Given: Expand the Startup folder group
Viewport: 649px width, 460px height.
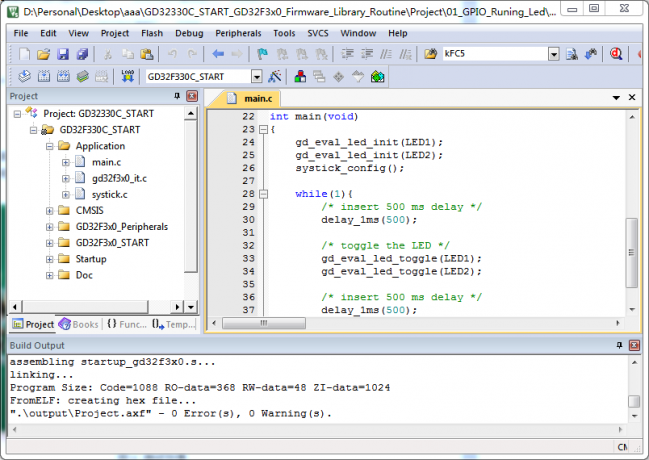Looking at the screenshot, I should click(51, 259).
